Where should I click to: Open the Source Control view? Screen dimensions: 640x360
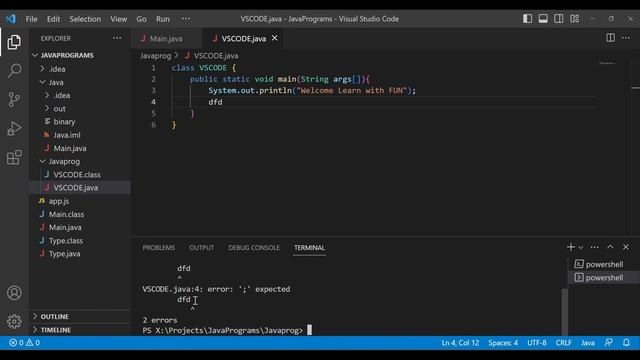click(x=14, y=99)
